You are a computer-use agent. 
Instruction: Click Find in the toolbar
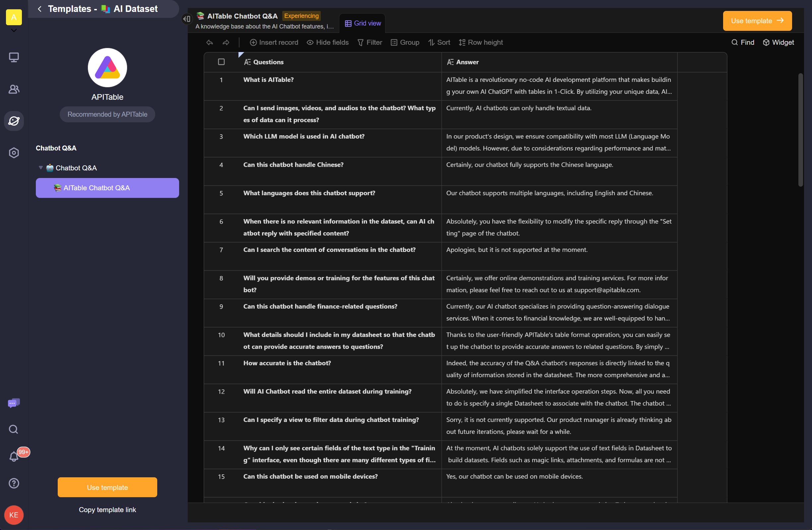(x=743, y=42)
